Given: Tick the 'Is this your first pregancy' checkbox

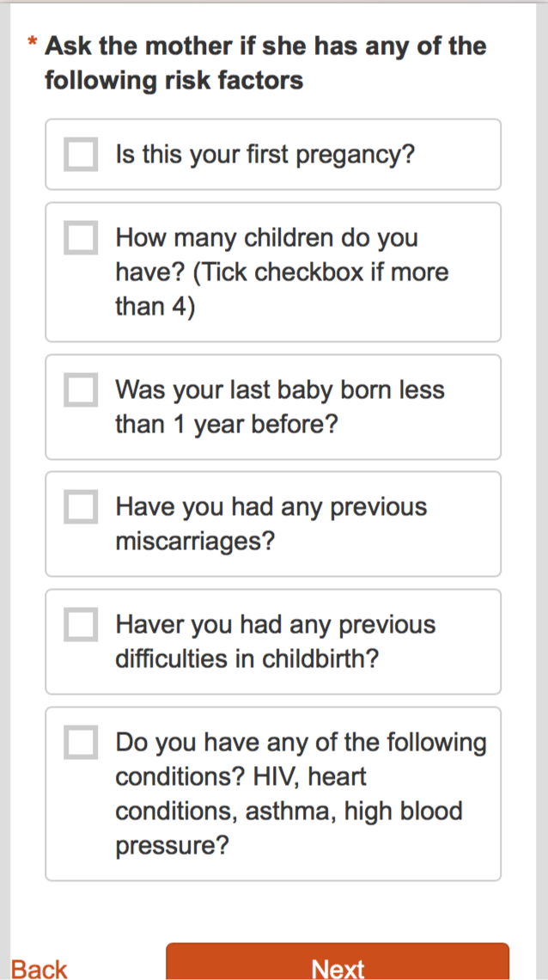Looking at the screenshot, I should tap(81, 155).
